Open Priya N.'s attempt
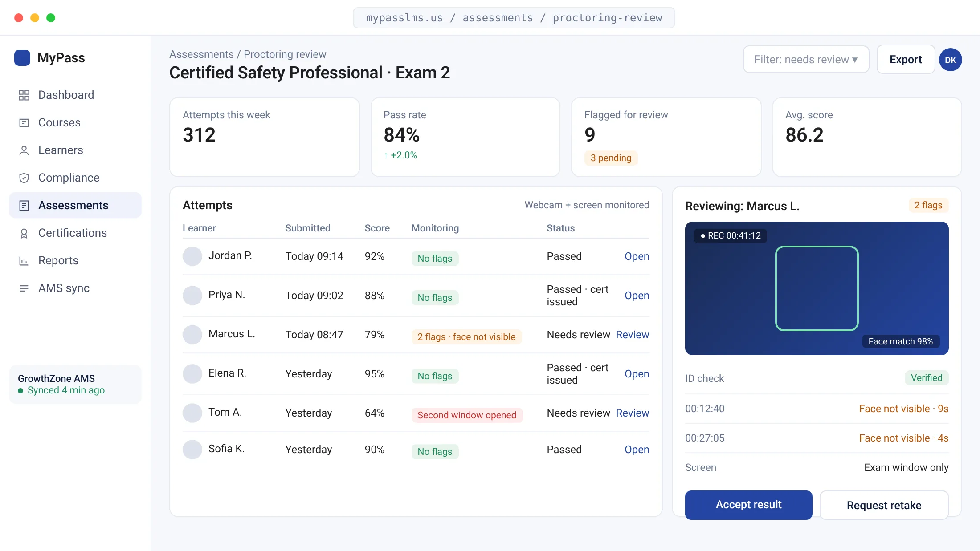The width and height of the screenshot is (980, 551). (x=637, y=296)
